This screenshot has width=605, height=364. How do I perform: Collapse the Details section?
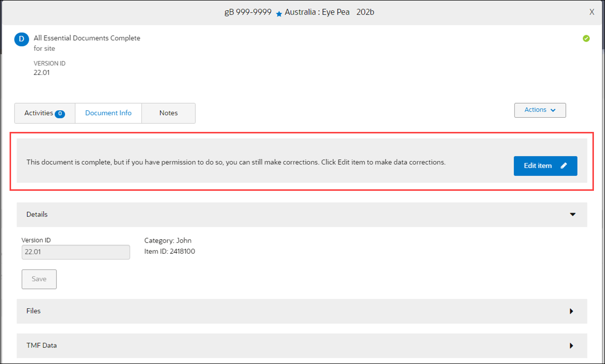coord(572,214)
